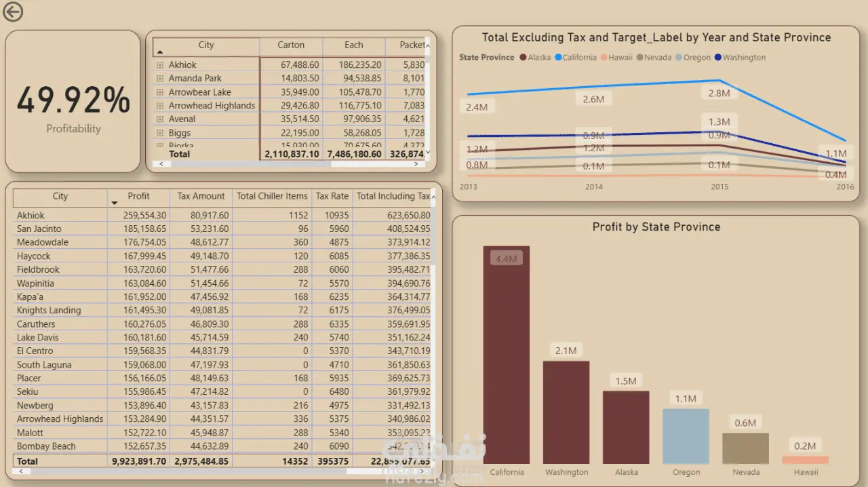Click the Washington profit bar
Image resolution: width=868 pixels, height=487 pixels.
pyautogui.click(x=566, y=412)
